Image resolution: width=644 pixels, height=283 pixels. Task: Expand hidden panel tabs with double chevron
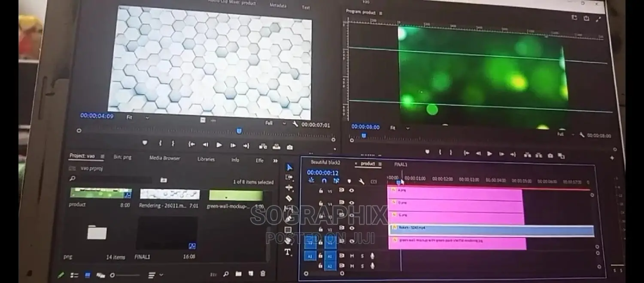coord(275,160)
